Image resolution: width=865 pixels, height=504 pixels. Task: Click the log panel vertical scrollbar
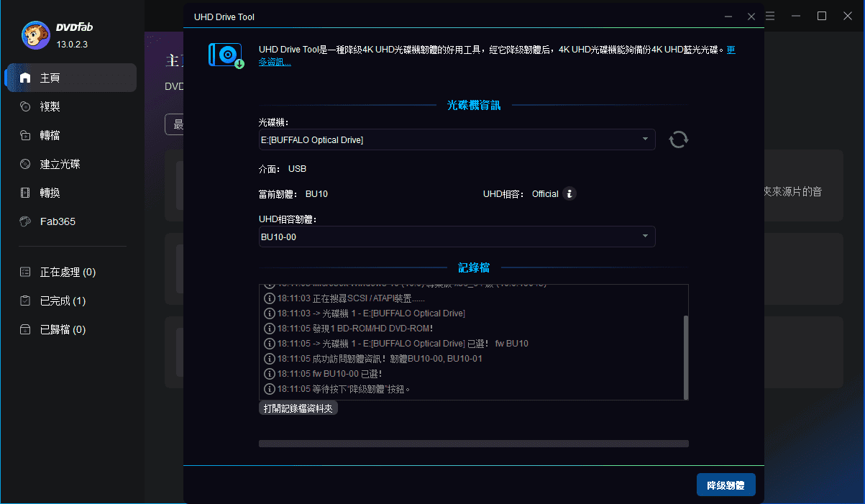click(686, 357)
